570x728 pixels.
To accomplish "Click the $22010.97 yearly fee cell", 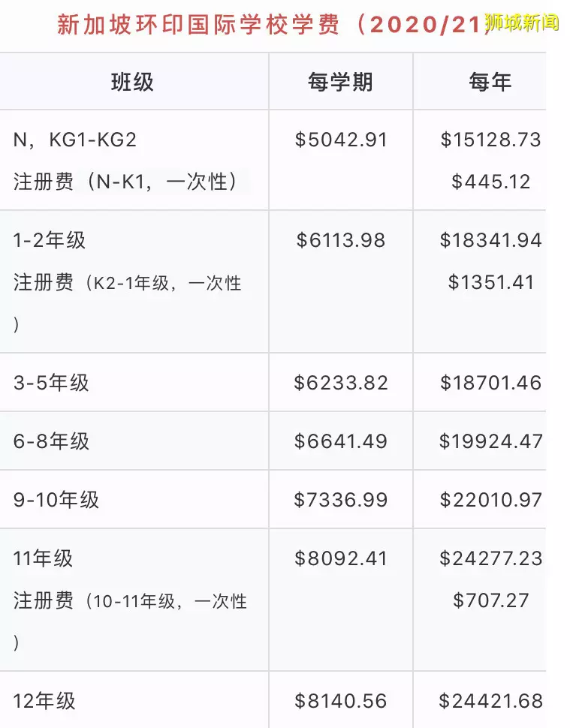I will (x=490, y=500).
